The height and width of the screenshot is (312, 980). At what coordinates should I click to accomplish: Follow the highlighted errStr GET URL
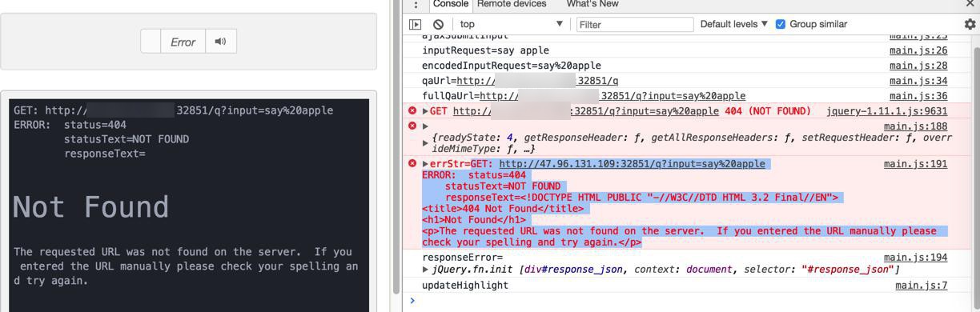632,164
